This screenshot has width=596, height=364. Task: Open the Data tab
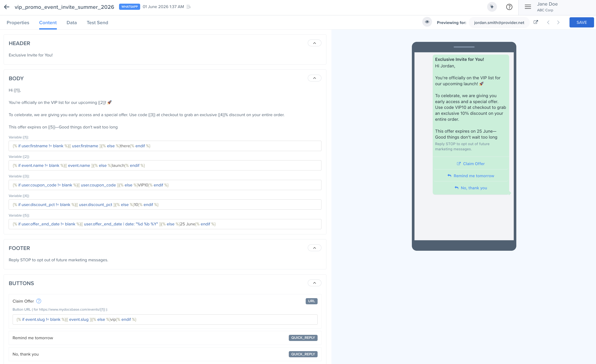72,22
